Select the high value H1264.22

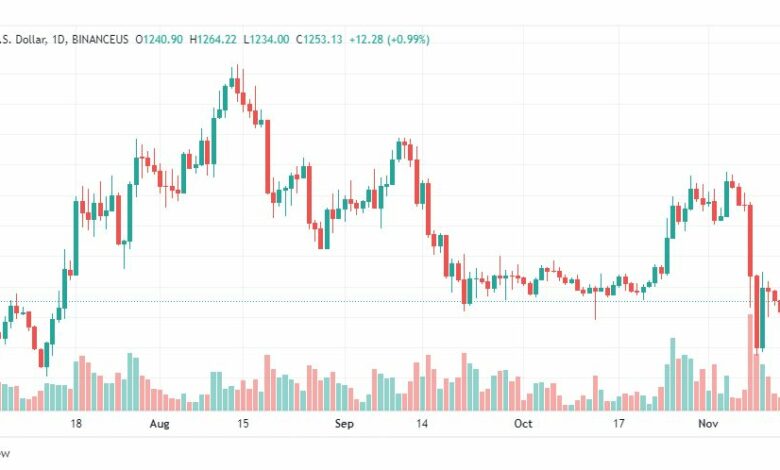coord(213,39)
